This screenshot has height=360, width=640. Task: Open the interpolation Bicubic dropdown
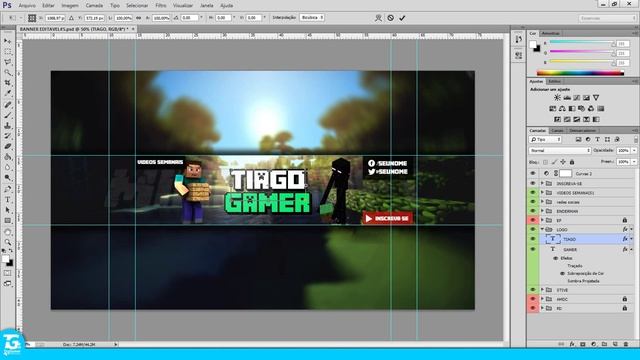coord(312,18)
